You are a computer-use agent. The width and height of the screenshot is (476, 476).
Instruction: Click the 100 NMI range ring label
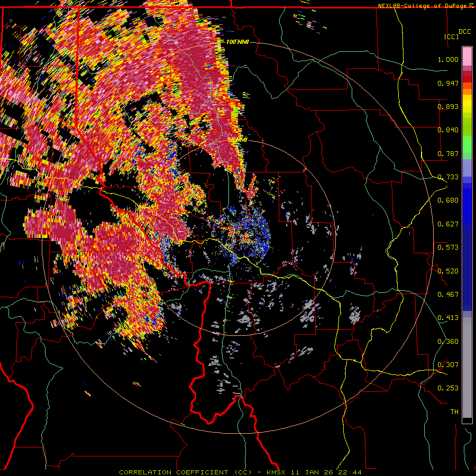[237, 42]
